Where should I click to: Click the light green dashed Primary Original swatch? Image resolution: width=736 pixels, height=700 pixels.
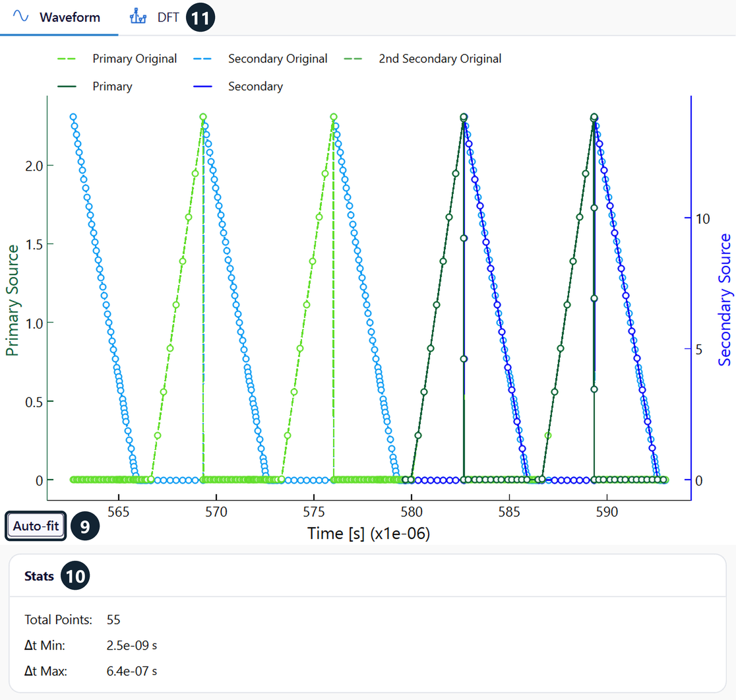pyautogui.click(x=66, y=59)
